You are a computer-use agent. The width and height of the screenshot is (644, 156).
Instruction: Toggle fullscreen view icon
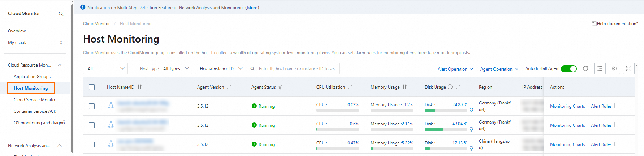coord(629,68)
